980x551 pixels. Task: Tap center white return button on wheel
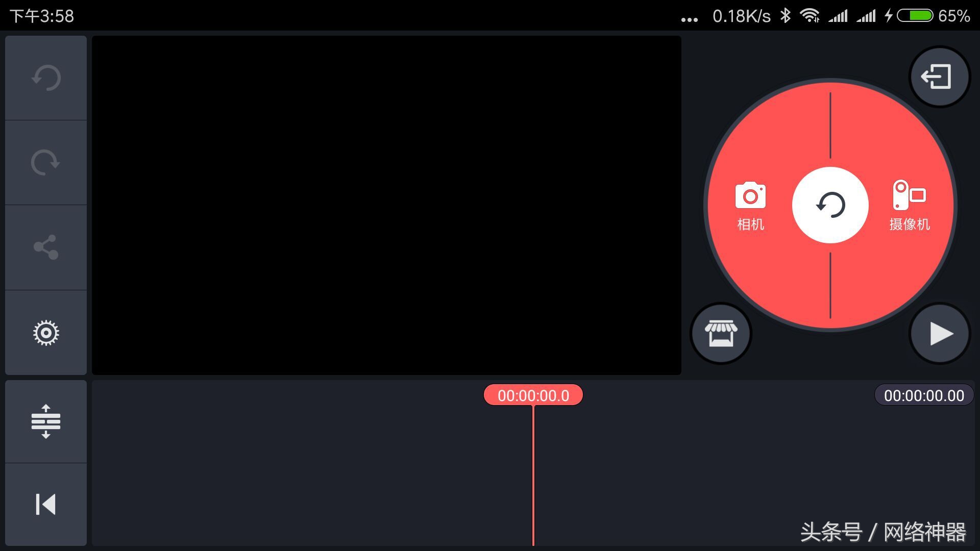pos(830,205)
